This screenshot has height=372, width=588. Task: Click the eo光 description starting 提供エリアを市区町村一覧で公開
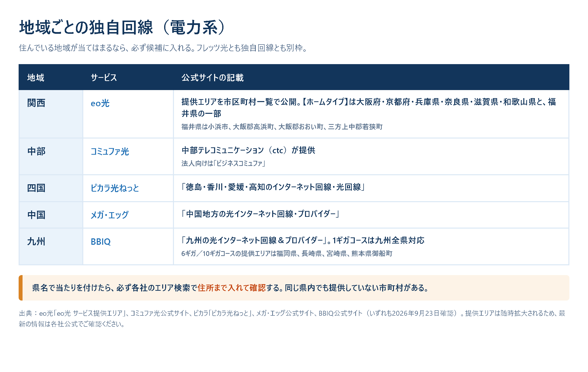(369, 108)
